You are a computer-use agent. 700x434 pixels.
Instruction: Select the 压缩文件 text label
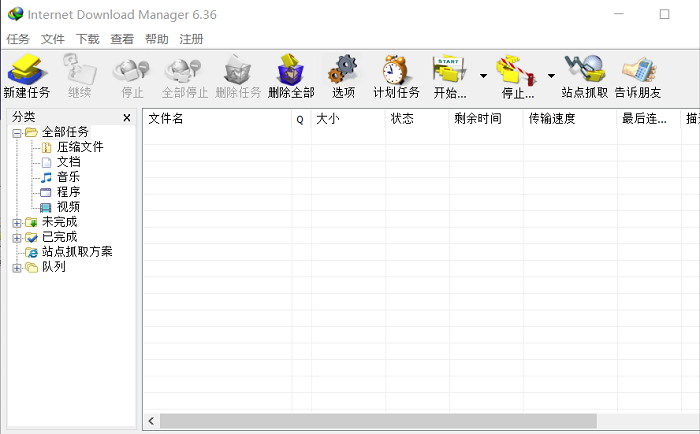[x=80, y=147]
